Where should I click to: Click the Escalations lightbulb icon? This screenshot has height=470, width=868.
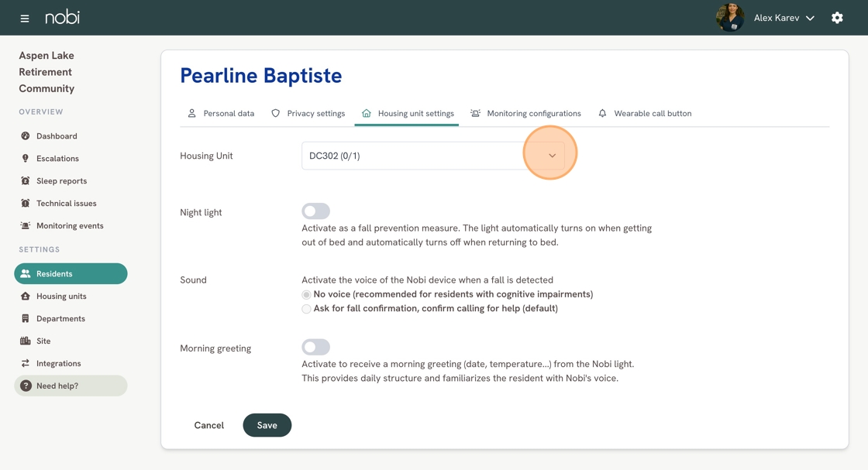[26, 158]
